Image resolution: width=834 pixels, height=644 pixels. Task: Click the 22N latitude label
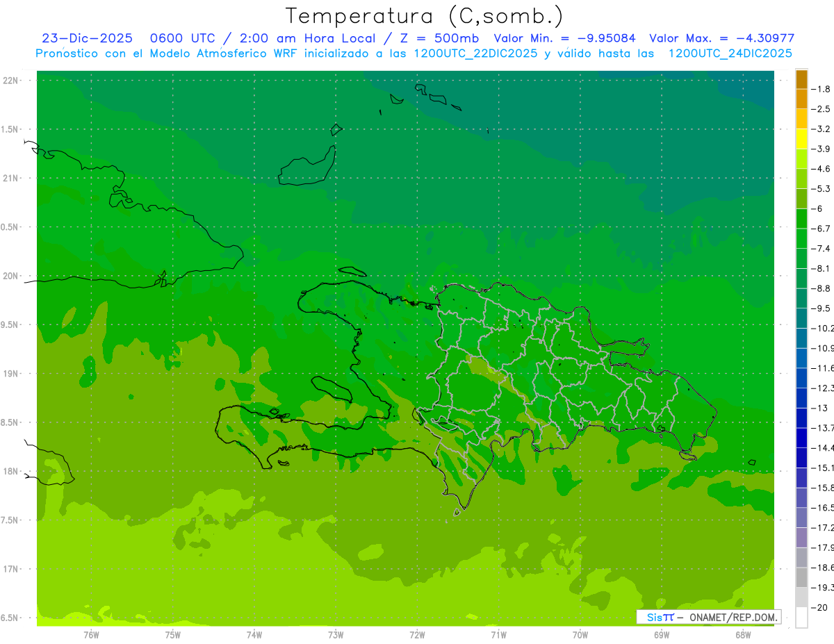10,81
